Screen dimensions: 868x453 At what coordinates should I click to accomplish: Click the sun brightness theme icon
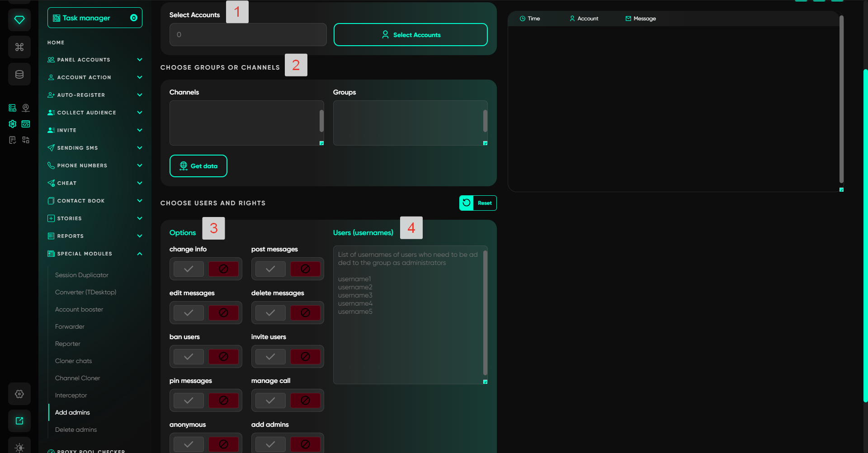(19, 447)
